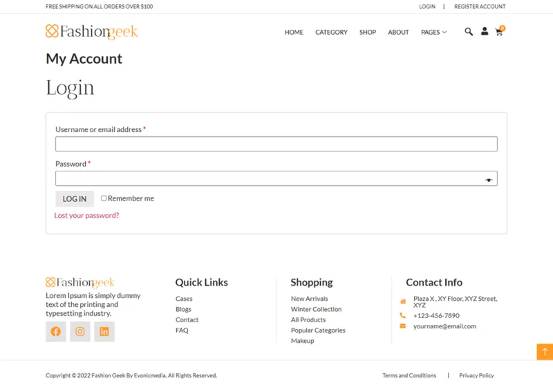The image size is (553, 392).
Task: Open Contact quick link
Action: pyautogui.click(x=187, y=319)
